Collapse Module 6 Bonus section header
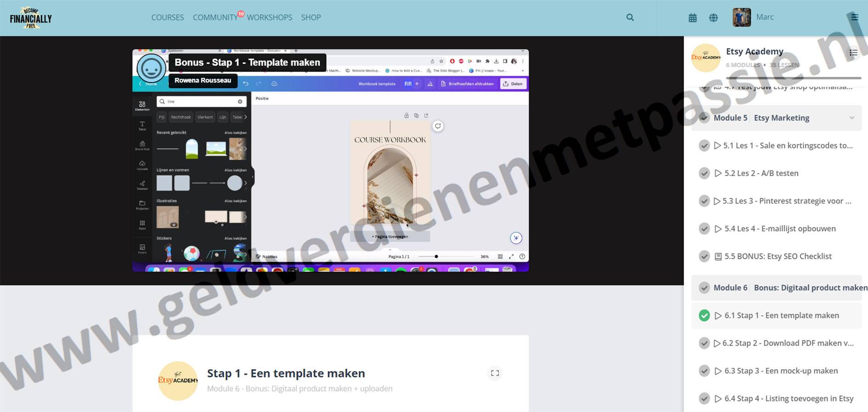 [x=776, y=288]
